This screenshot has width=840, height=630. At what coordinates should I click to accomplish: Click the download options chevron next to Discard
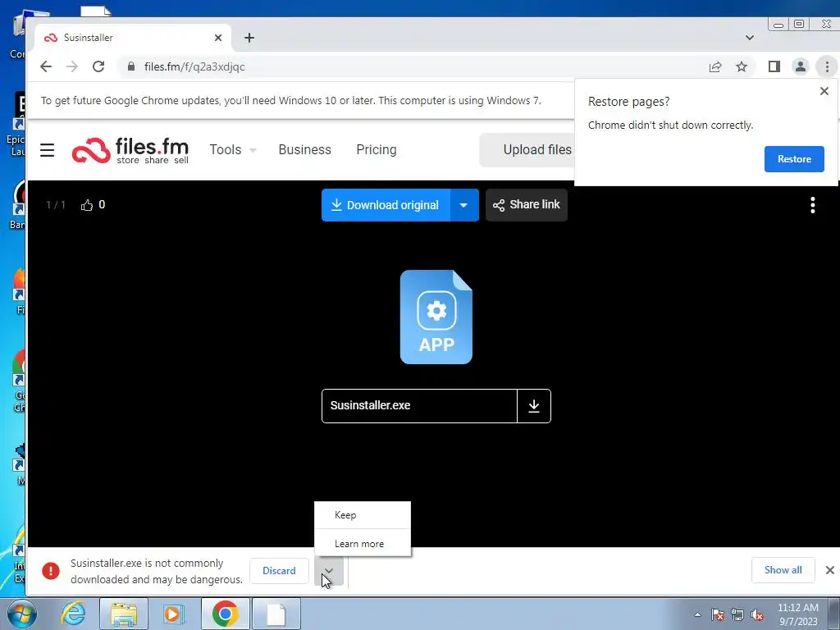(329, 571)
